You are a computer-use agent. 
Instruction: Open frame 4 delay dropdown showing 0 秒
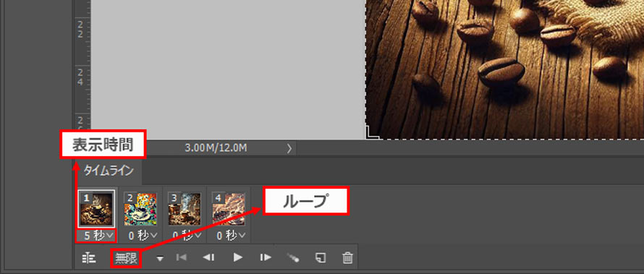tap(231, 236)
